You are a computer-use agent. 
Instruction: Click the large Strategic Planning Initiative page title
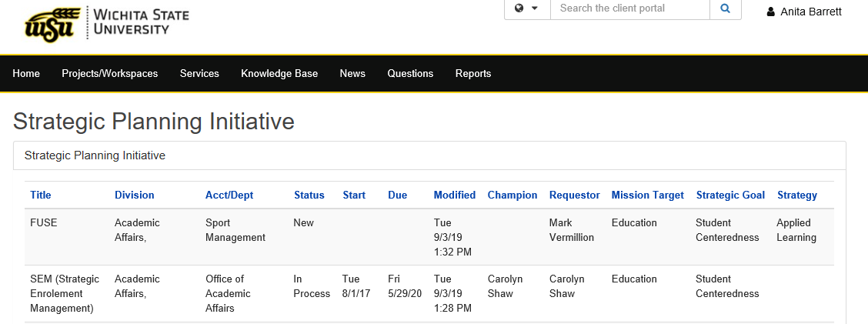click(153, 122)
